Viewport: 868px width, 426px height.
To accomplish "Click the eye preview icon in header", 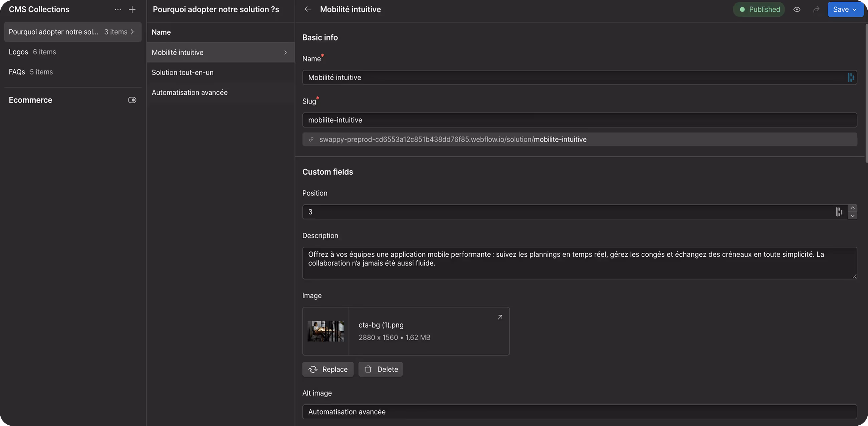I will [797, 9].
